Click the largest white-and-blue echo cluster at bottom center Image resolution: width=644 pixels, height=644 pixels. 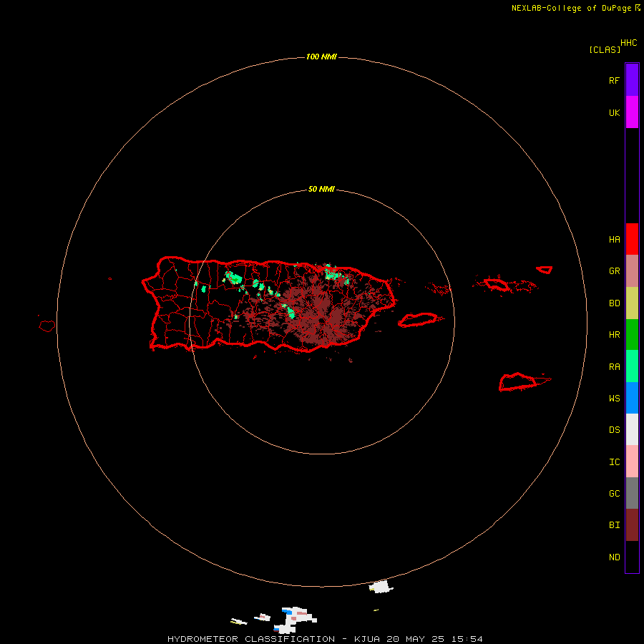[x=296, y=620]
